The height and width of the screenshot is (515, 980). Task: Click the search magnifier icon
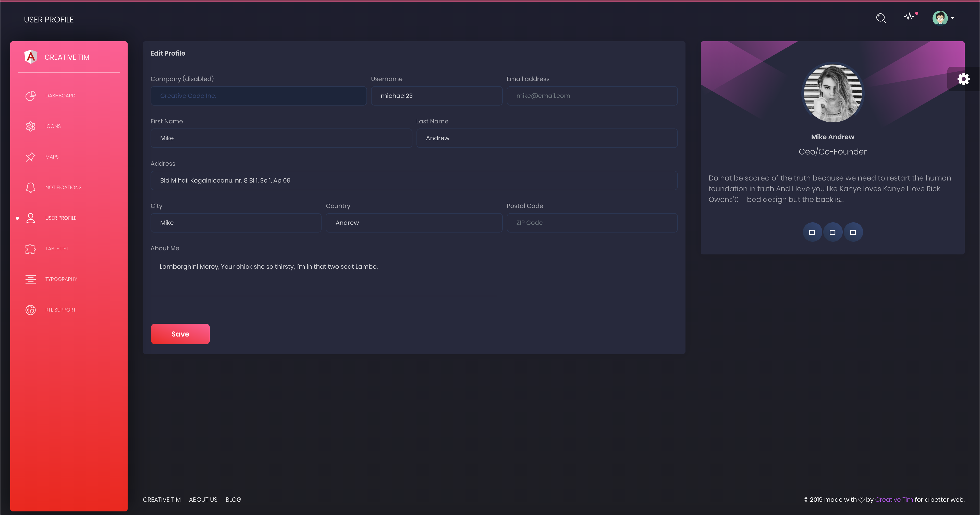tap(881, 18)
